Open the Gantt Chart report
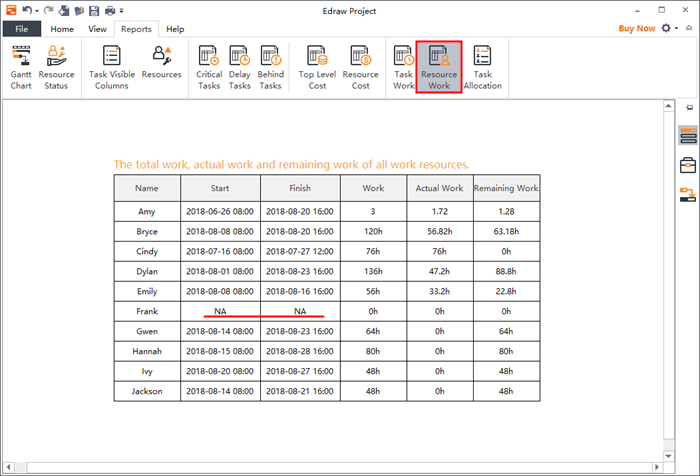 21,67
